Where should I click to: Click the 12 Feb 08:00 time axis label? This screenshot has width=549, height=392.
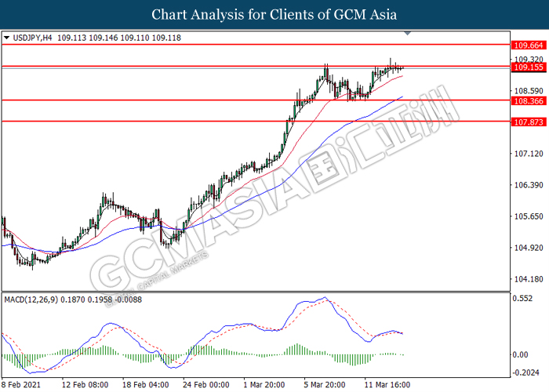85,385
